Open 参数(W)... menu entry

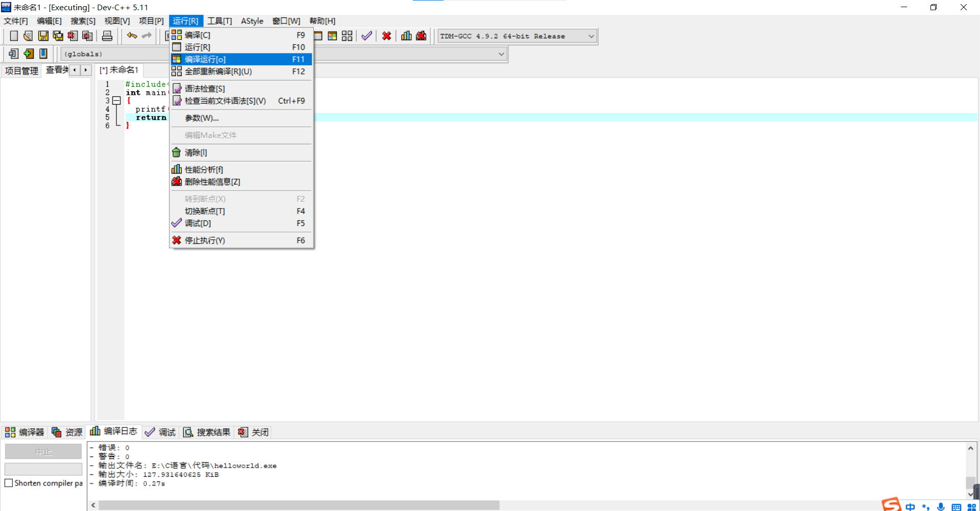click(241, 118)
